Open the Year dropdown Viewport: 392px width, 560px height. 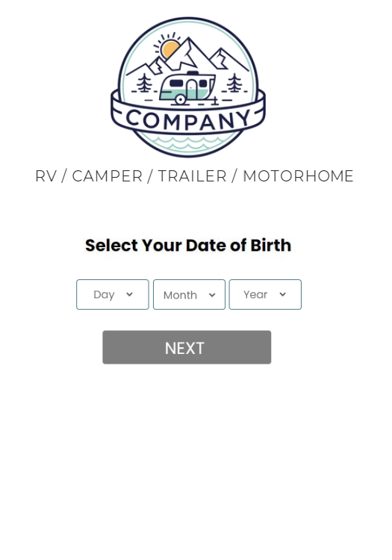point(265,295)
